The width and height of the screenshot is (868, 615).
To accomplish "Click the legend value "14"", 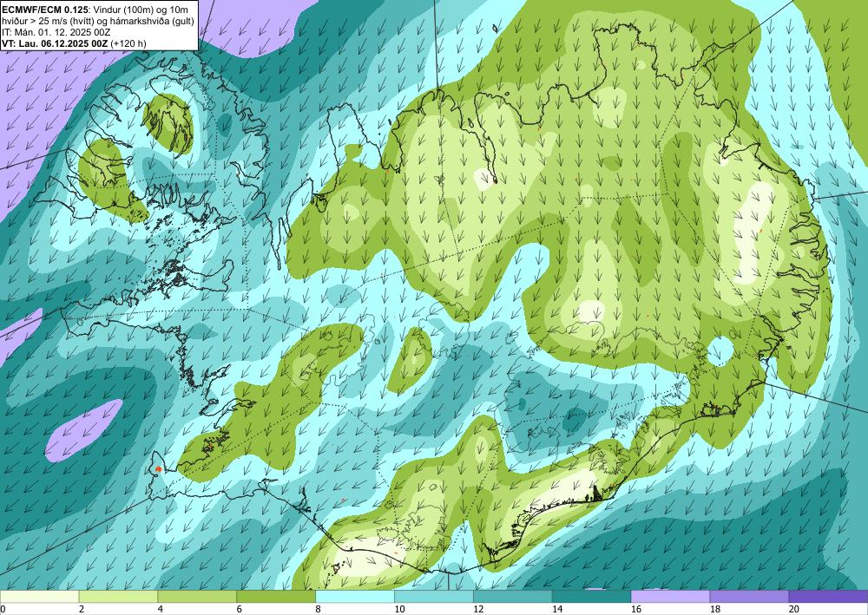I will point(557,610).
